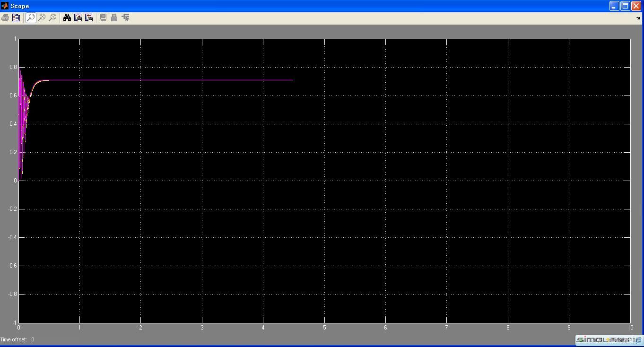Minimize the Scope window
The image size is (644, 347).
(x=614, y=6)
